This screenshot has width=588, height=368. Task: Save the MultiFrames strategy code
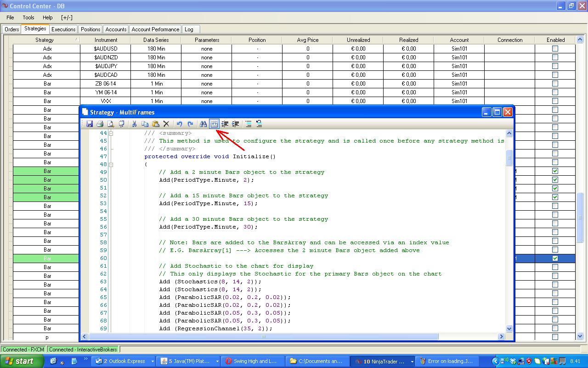coord(90,124)
